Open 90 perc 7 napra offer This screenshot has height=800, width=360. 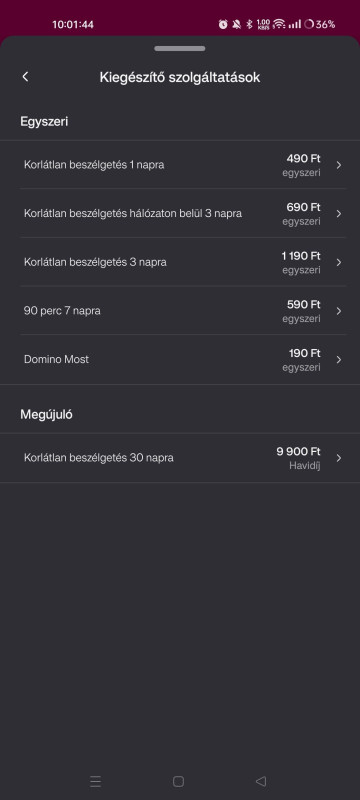tap(180, 311)
